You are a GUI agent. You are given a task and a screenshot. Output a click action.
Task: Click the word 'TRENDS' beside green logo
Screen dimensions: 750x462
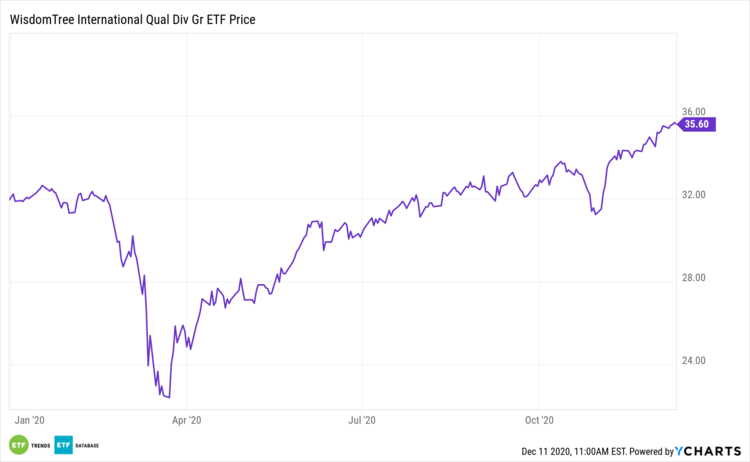click(39, 445)
